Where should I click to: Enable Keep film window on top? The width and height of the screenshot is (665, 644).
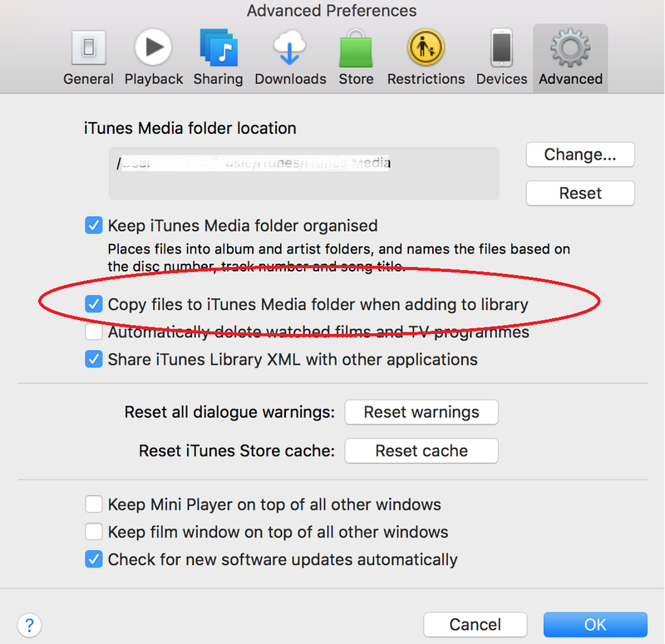coord(93,532)
